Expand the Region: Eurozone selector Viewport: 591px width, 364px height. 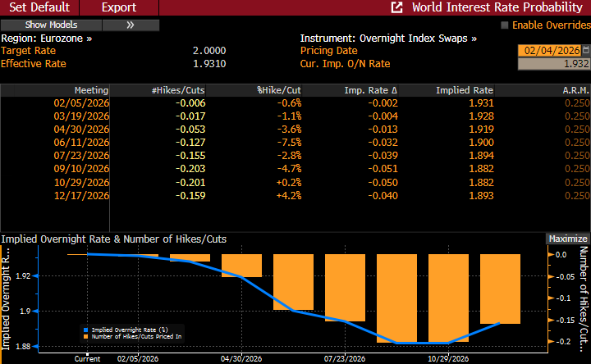click(47, 39)
